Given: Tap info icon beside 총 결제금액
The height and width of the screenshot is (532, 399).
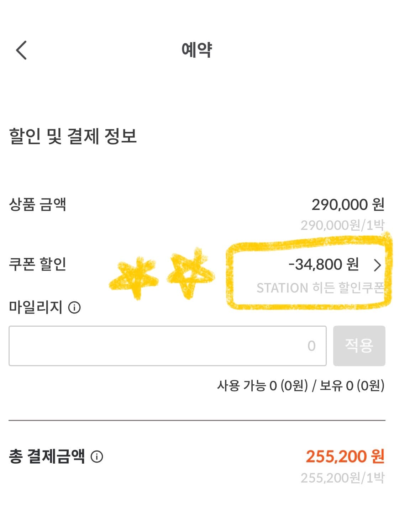Looking at the screenshot, I should [96, 457].
